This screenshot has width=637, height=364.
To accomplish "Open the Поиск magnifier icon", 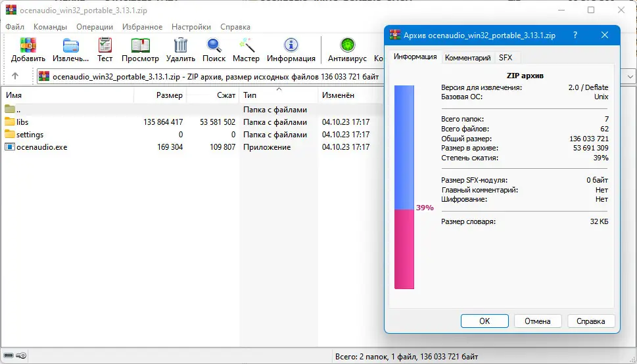I will (214, 45).
